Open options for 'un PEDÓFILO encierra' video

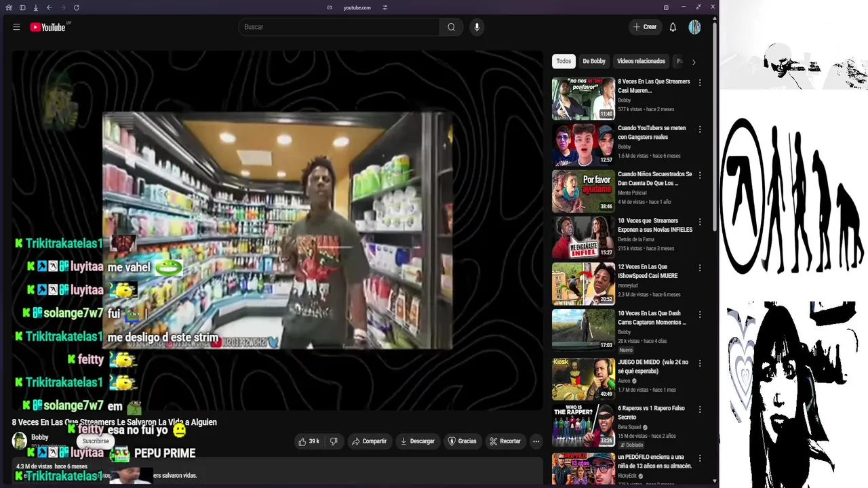pyautogui.click(x=700, y=458)
